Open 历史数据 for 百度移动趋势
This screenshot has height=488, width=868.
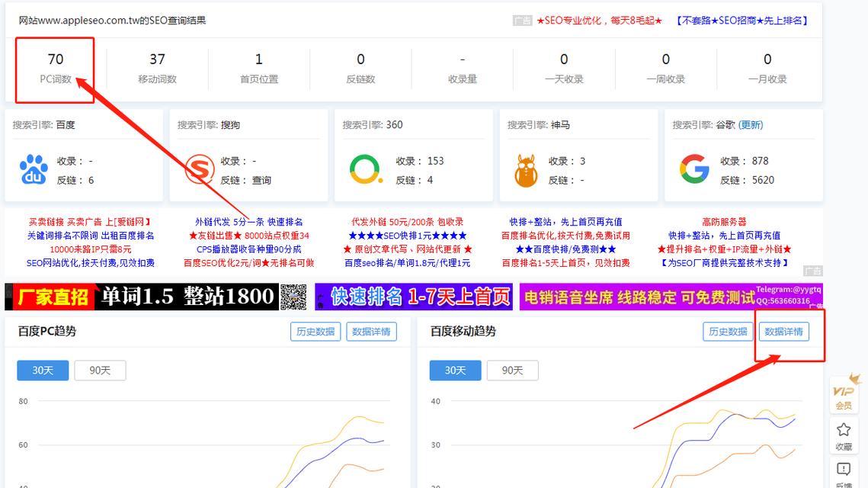pos(728,332)
